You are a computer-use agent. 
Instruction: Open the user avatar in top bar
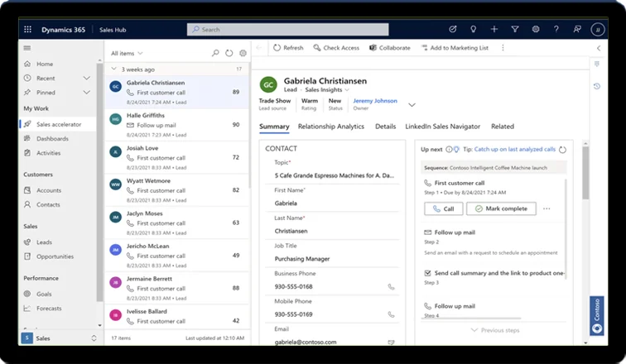(598, 30)
